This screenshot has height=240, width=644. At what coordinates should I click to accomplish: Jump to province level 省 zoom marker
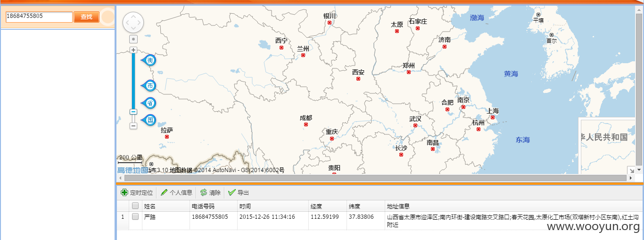tap(149, 103)
